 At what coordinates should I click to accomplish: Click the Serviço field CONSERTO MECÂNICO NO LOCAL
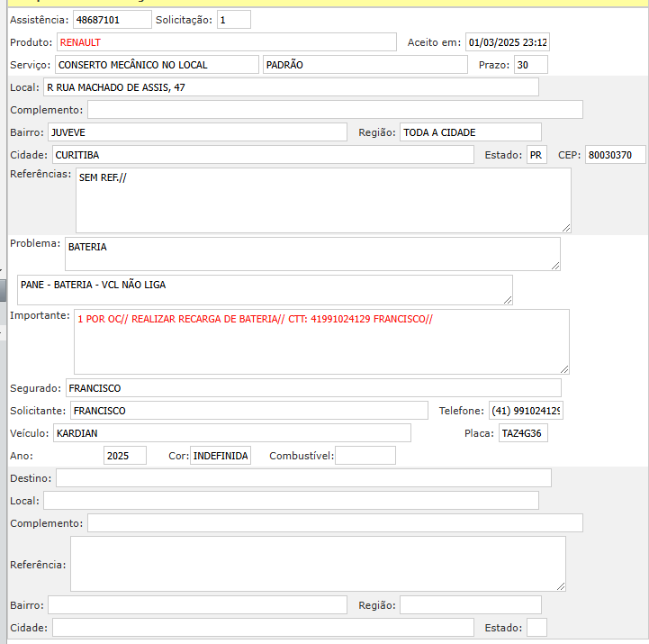pos(157,65)
